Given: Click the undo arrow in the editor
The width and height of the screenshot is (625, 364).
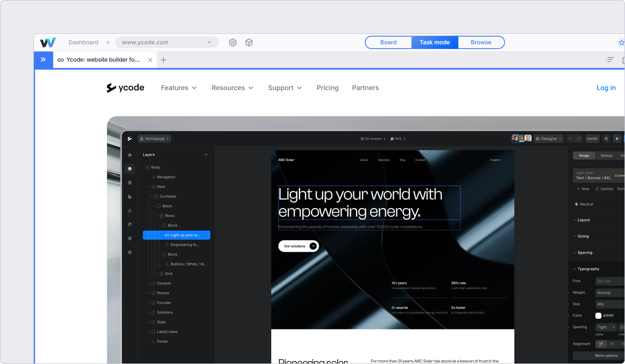Looking at the screenshot, I should tap(571, 138).
